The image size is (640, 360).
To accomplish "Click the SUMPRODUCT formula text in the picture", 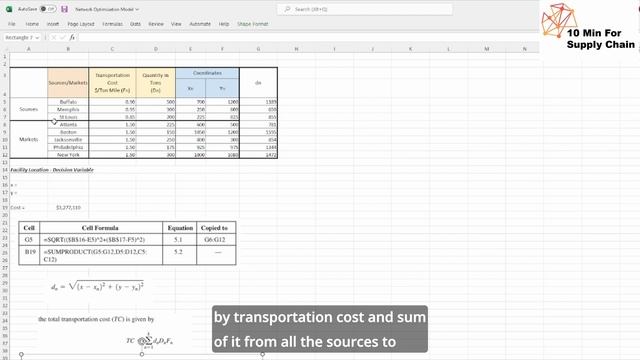I will click(x=95, y=256).
